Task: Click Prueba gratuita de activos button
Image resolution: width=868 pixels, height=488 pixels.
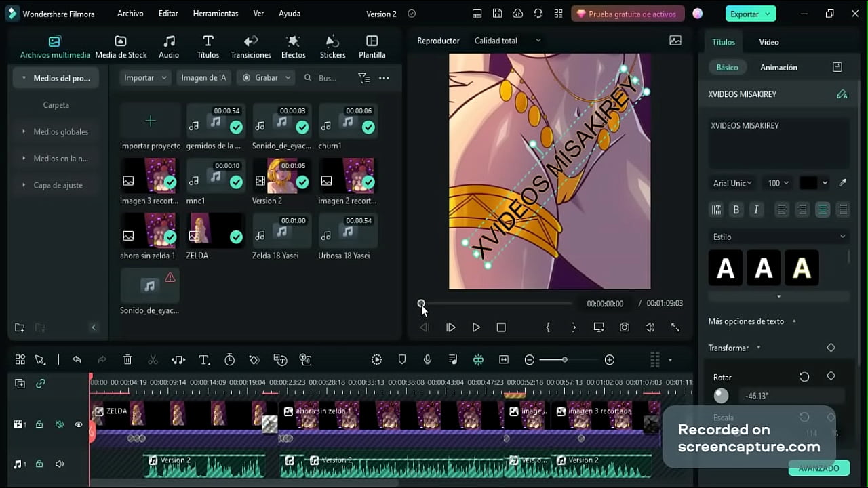Action: pyautogui.click(x=627, y=14)
